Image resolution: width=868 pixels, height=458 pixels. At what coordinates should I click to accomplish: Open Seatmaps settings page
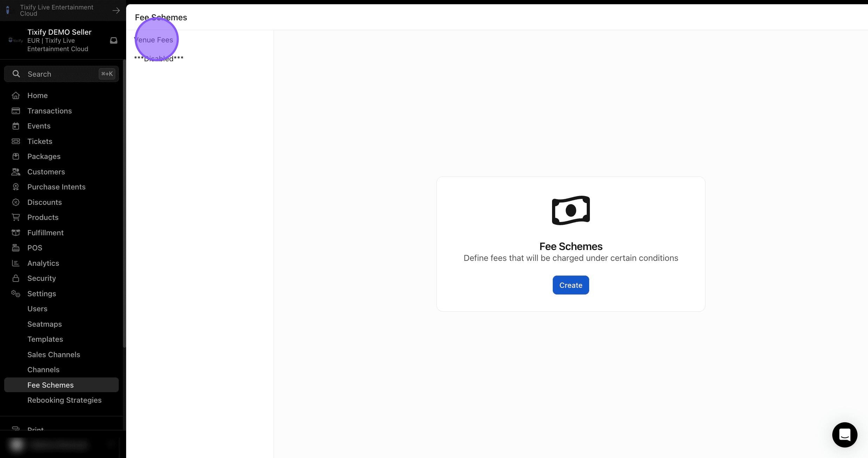[x=44, y=324]
